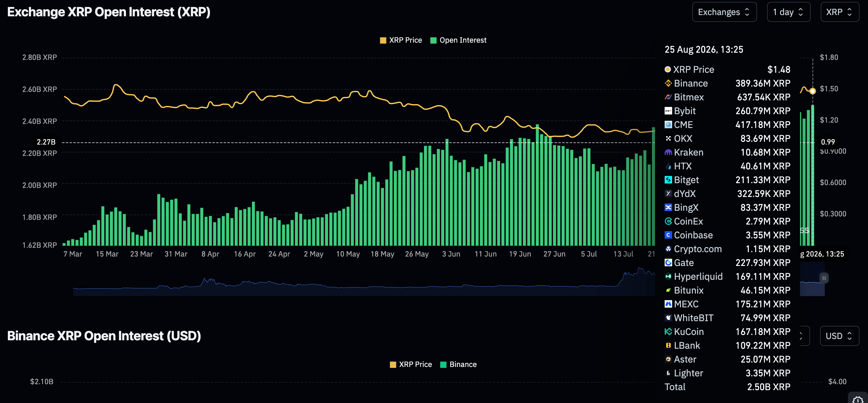
Task: Click the dYdX logo icon
Action: pos(668,194)
